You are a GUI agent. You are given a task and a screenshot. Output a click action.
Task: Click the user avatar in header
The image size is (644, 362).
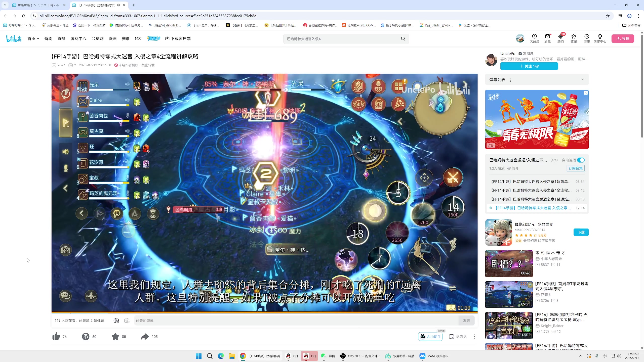tap(520, 38)
